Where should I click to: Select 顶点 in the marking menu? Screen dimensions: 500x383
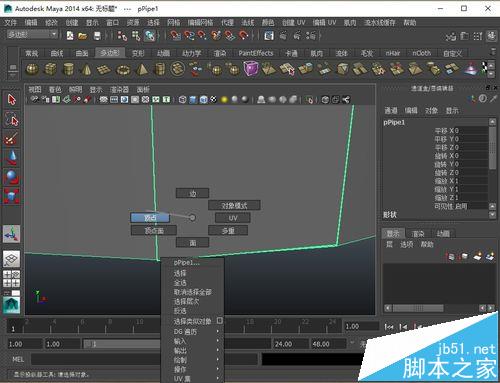[150, 218]
